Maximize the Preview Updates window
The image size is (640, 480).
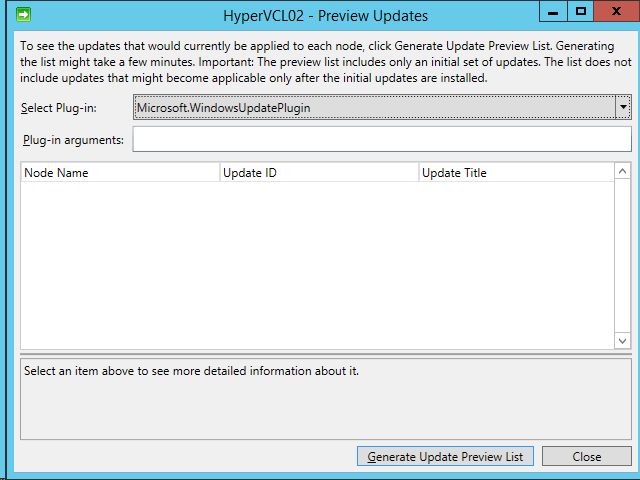(581, 11)
